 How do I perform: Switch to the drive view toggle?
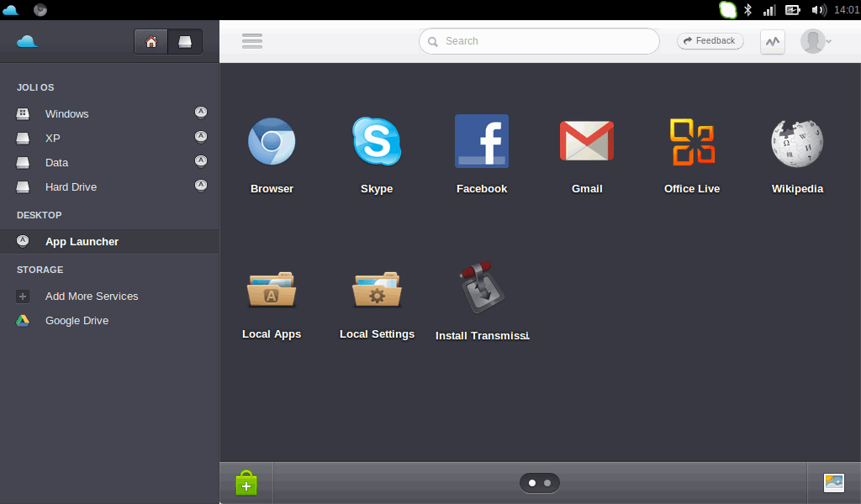[185, 42]
